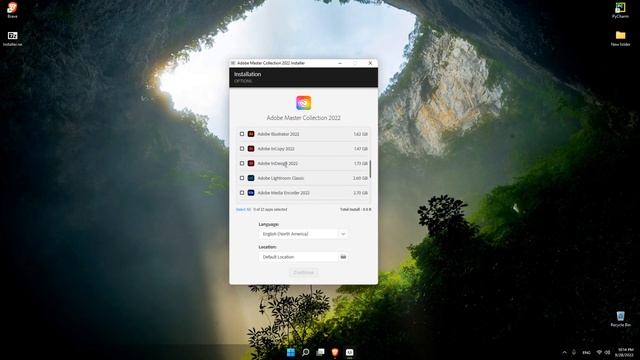Click the Lightroom Classic app icon
Viewport: 640px width, 360px height.
[x=251, y=178]
